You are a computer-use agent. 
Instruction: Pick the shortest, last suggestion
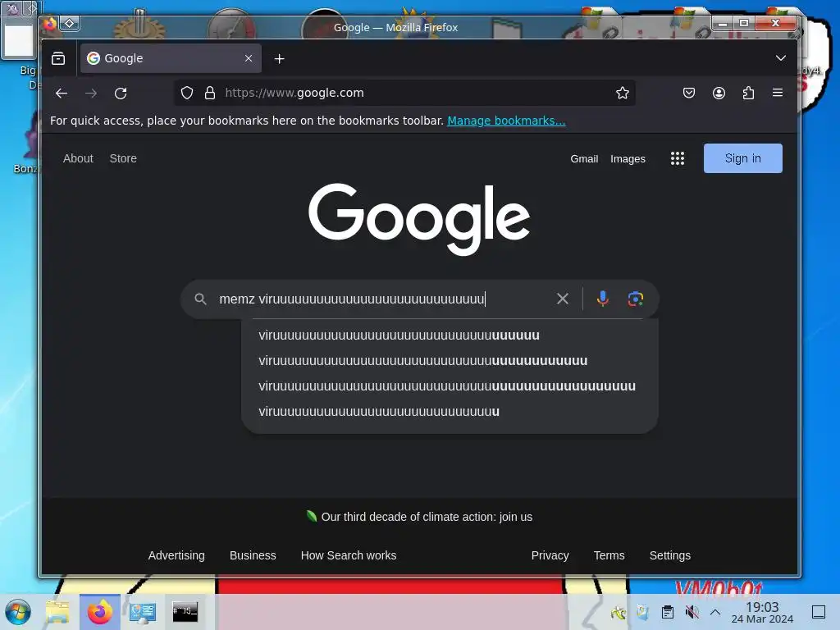tap(450, 412)
